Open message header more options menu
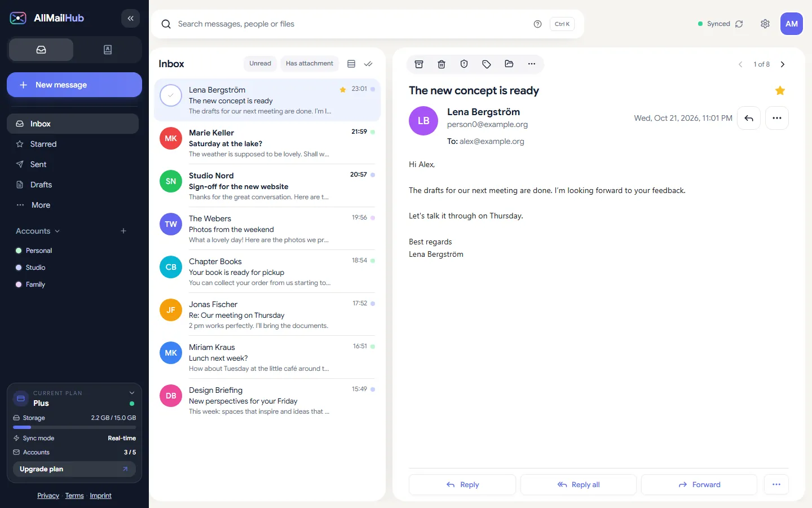Screen dimensions: 812x508 coord(777,118)
